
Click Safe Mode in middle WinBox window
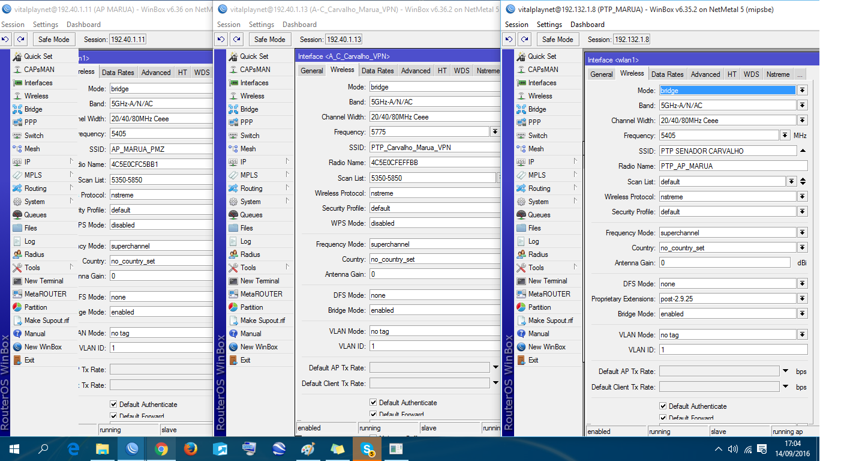click(269, 40)
